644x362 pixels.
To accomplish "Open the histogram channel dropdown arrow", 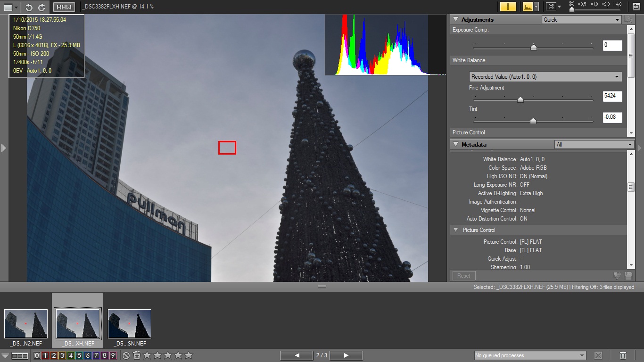I will [x=536, y=7].
